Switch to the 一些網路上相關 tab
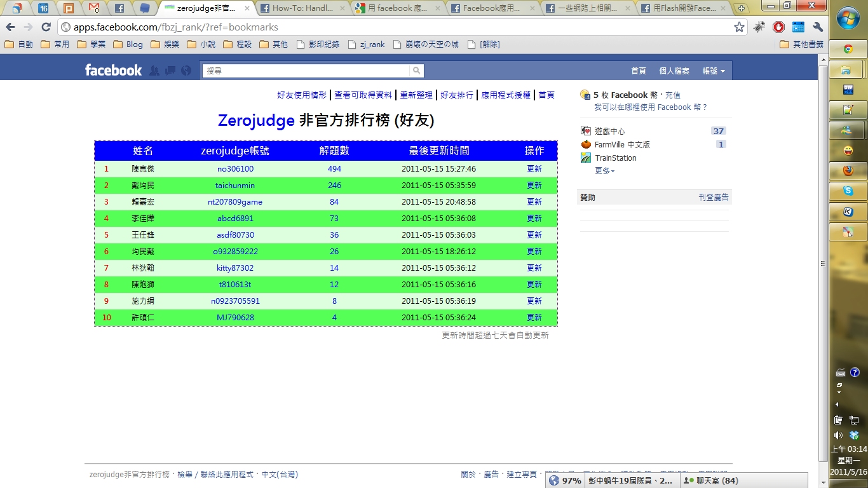 tap(588, 8)
